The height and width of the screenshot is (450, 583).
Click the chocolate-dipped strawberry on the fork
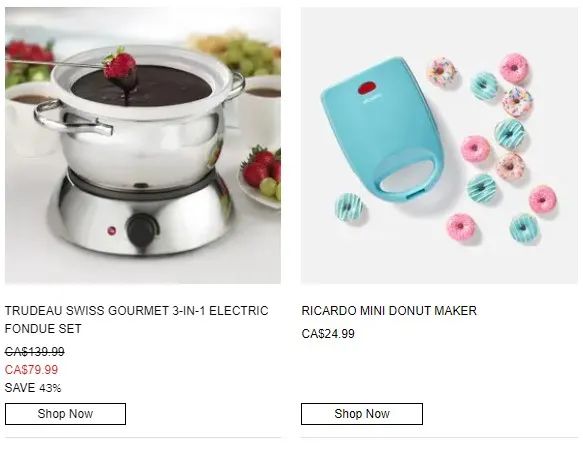point(120,71)
